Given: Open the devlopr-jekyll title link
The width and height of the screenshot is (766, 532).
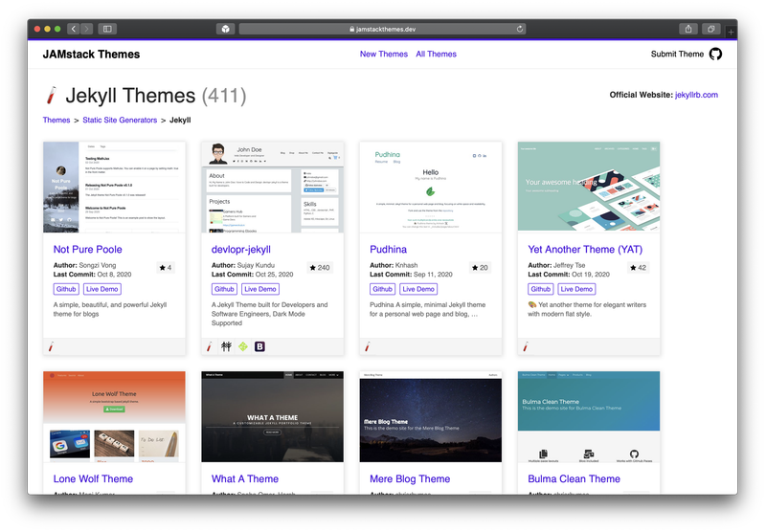Looking at the screenshot, I should (241, 250).
